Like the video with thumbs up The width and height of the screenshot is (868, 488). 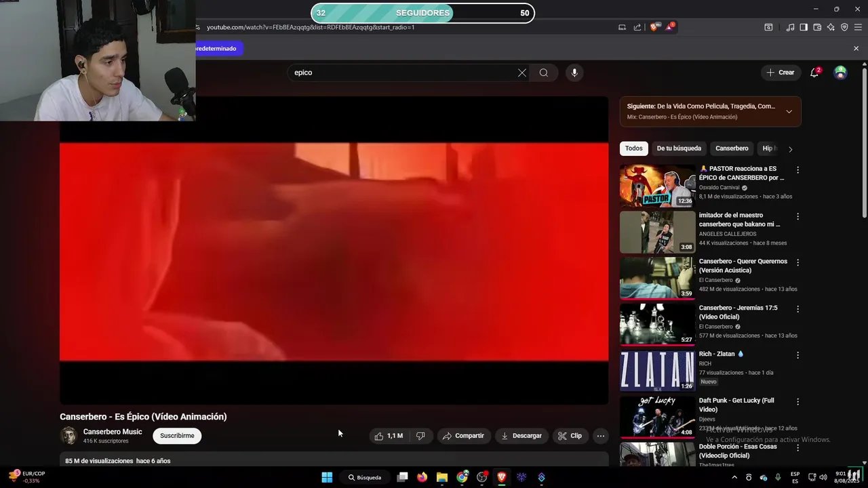(389, 436)
